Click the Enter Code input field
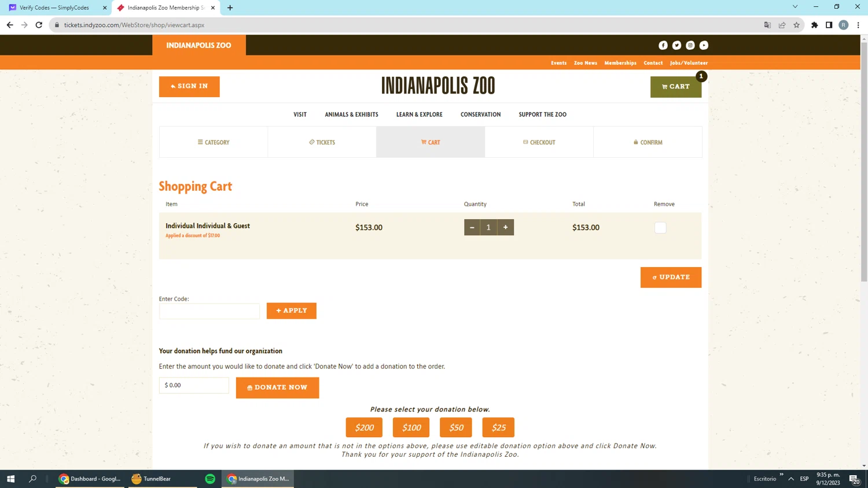 [209, 311]
